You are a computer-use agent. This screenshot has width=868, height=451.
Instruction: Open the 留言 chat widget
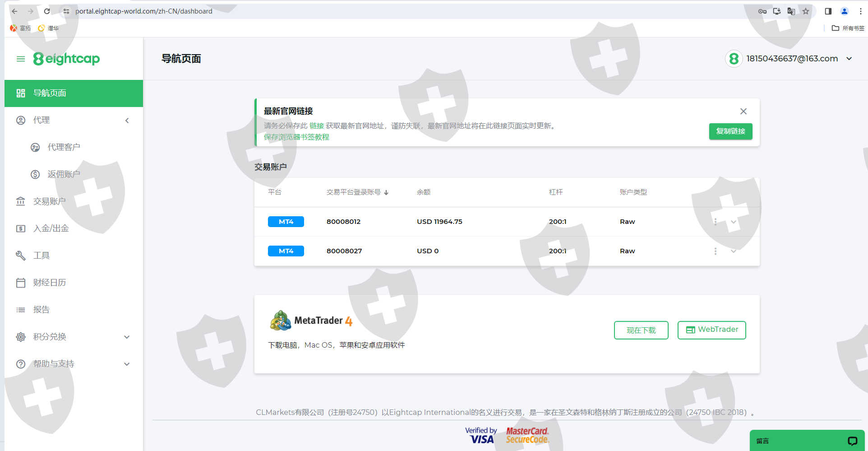(x=807, y=441)
